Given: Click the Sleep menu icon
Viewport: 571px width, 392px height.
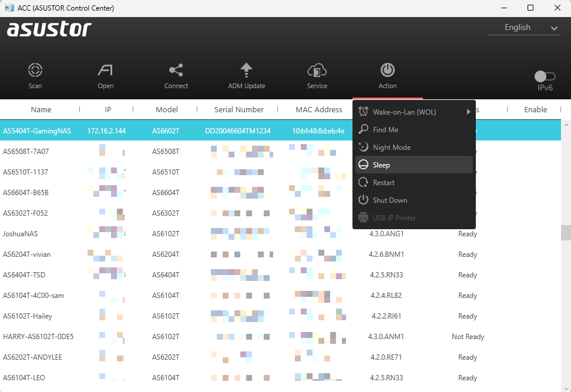Looking at the screenshot, I should tap(363, 165).
